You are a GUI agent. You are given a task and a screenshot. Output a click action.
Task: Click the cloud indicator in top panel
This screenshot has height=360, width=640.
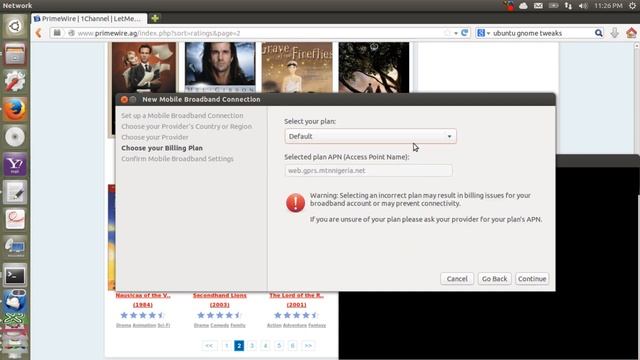[523, 6]
